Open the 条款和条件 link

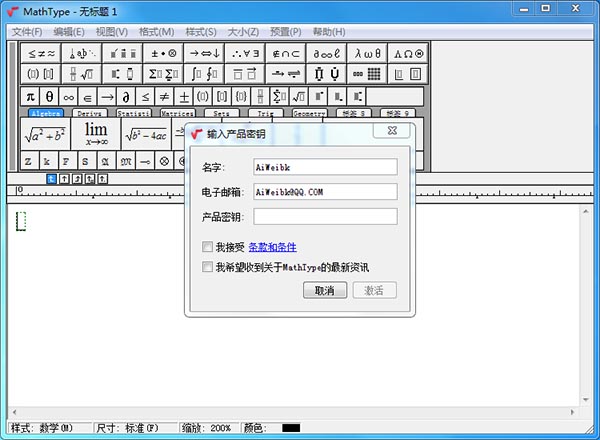click(x=272, y=247)
